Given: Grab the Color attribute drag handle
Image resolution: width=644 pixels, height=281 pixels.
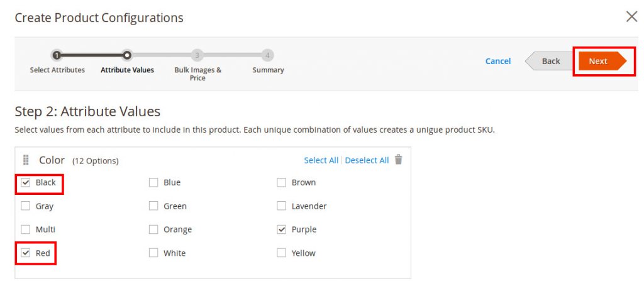Looking at the screenshot, I should click(x=26, y=160).
